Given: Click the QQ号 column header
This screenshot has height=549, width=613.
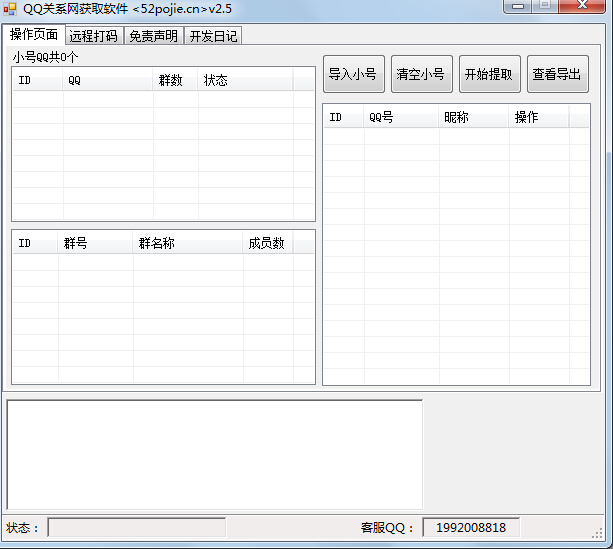Looking at the screenshot, I should click(401, 117).
